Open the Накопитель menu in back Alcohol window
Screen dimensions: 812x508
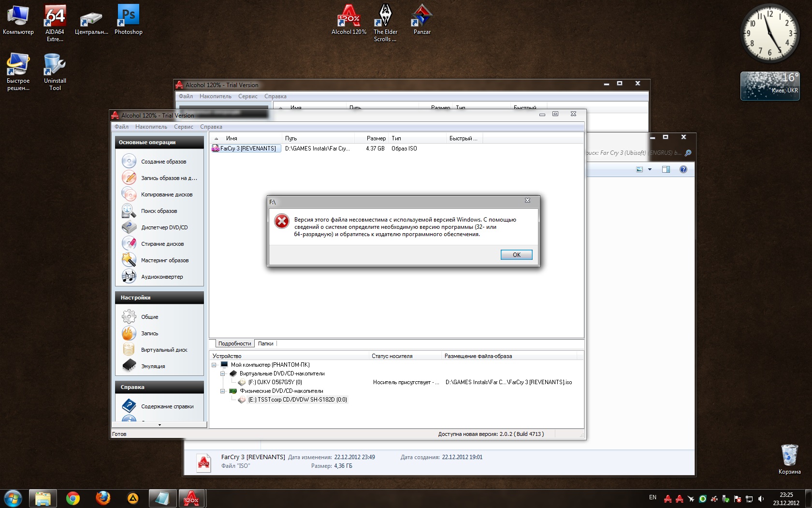(216, 96)
